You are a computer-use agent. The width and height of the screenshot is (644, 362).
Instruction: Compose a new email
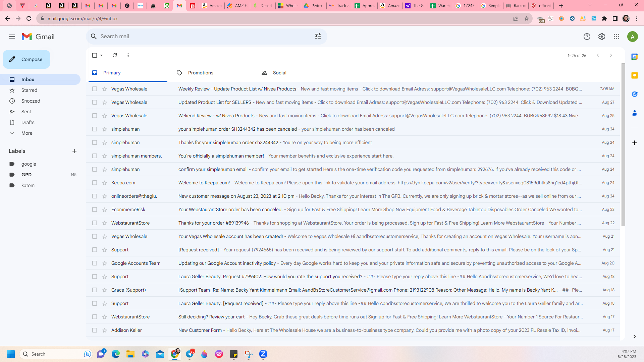(x=26, y=59)
